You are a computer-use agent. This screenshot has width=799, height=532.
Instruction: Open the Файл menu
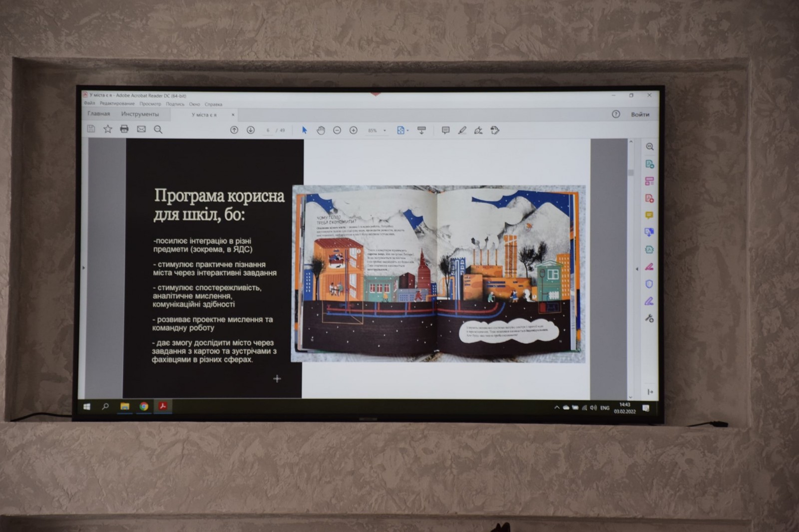coord(89,103)
